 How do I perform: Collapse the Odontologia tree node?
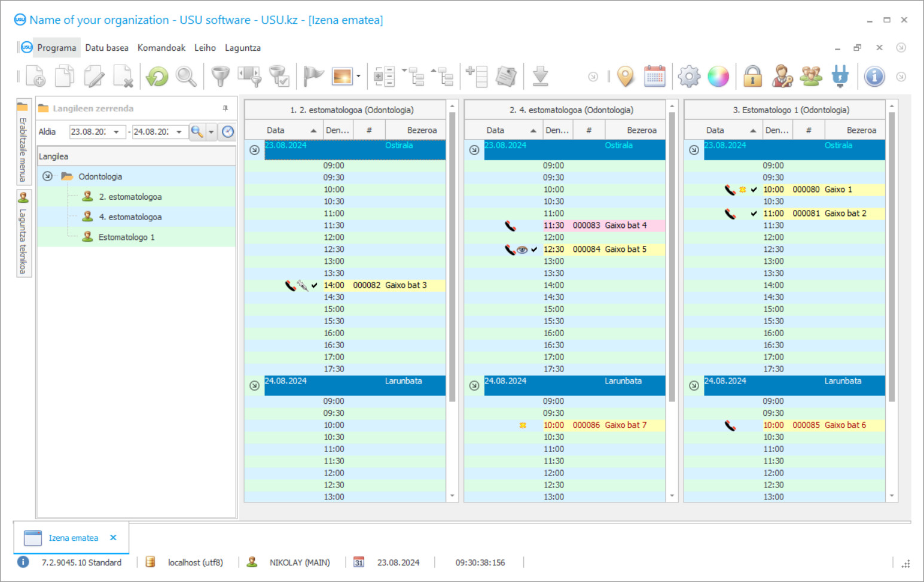47,176
